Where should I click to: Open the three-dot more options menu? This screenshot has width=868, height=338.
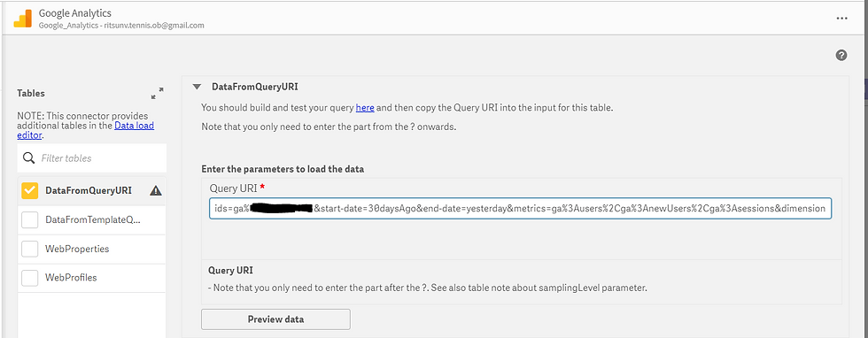point(842,19)
